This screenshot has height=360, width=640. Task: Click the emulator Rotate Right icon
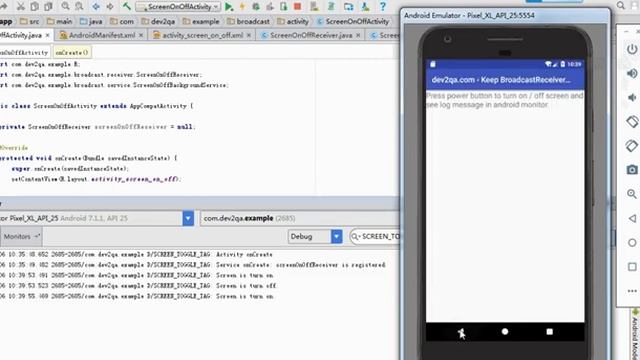click(x=632, y=145)
